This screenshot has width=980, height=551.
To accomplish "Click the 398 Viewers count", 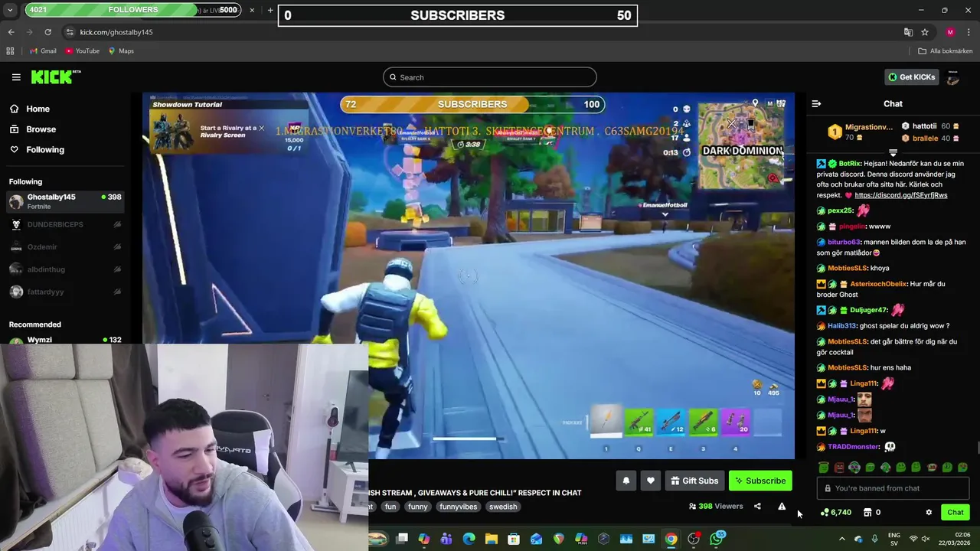I will pyautogui.click(x=716, y=506).
